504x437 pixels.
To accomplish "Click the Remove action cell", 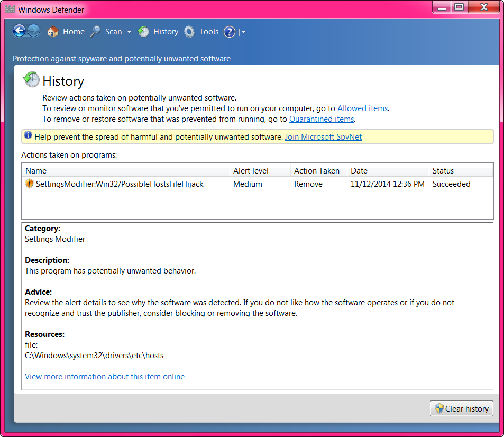I will click(308, 184).
